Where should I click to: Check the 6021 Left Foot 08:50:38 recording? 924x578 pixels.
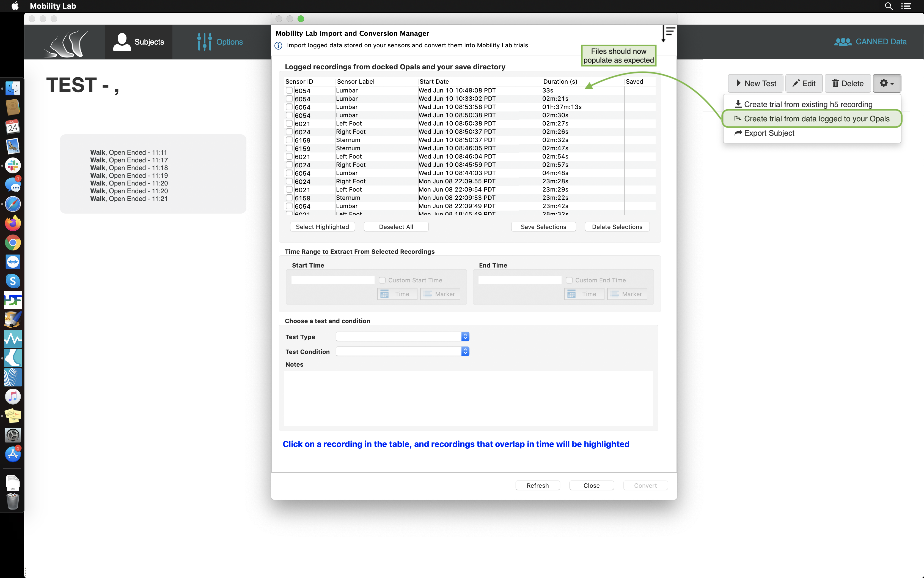(x=289, y=124)
